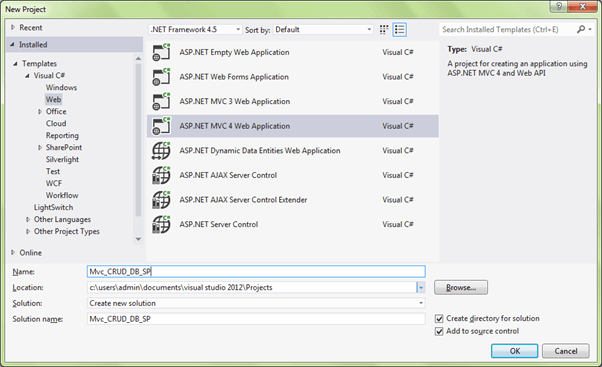Image resolution: width=602 pixels, height=367 pixels.
Task: Select ASP.NET Dynamic Data Entities Web Application text
Action: (260, 150)
